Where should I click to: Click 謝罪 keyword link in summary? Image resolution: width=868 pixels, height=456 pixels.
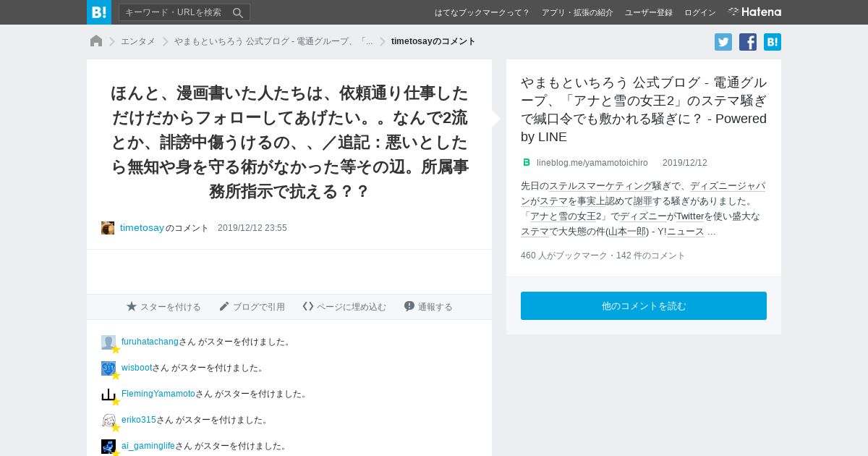[643, 201]
